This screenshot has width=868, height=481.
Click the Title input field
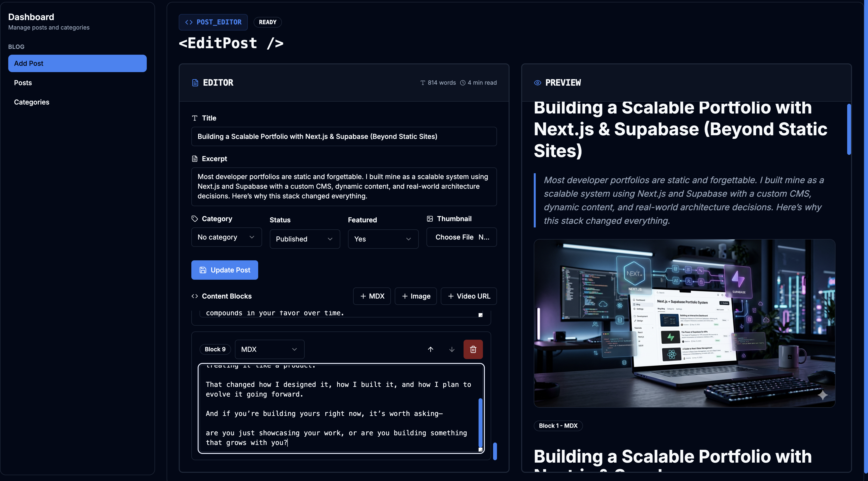pyautogui.click(x=344, y=136)
